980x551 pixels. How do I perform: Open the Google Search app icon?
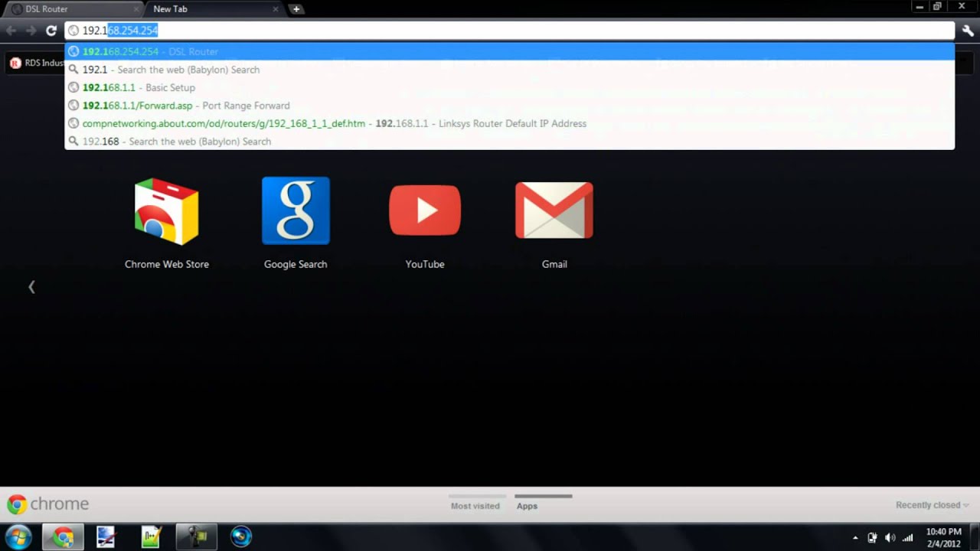(296, 210)
